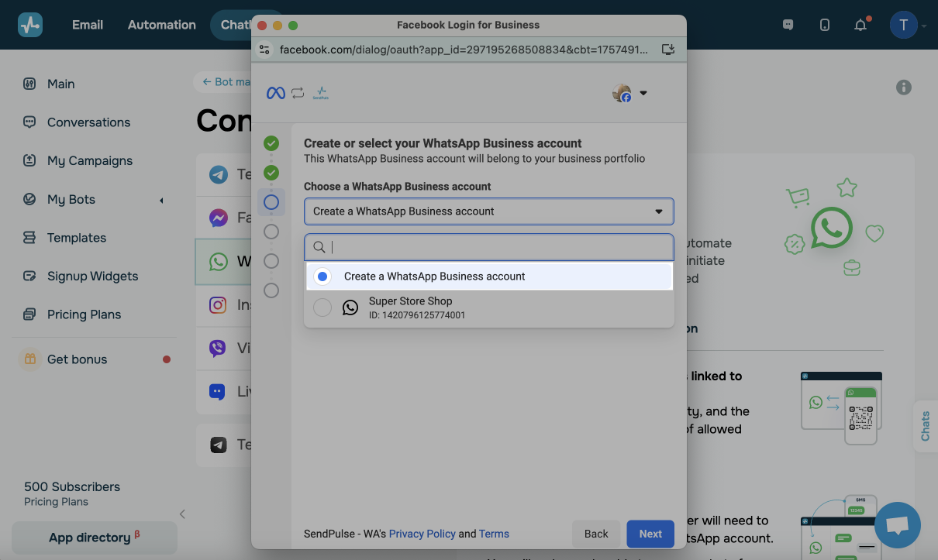Open Signup Widgets in sidebar
The height and width of the screenshot is (560, 938).
[x=92, y=276]
